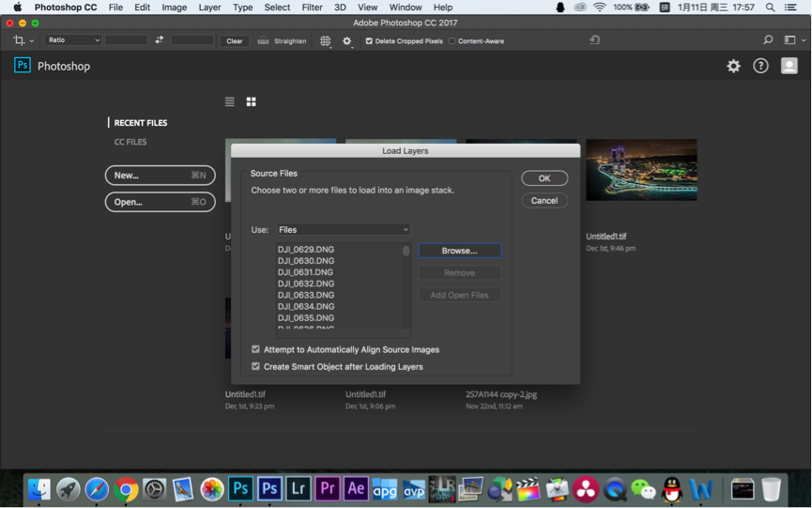
Task: Open the Filter menu
Action: 312,8
